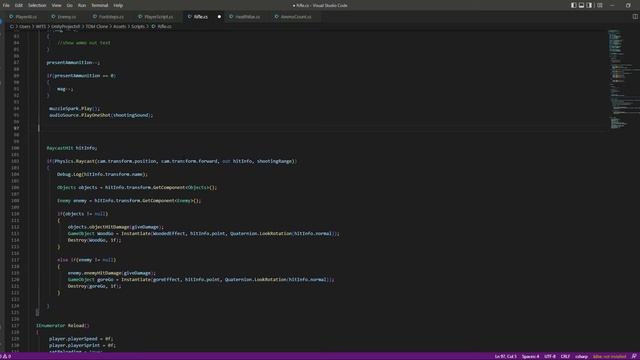Viewport: 640px width, 360px height.
Task: Click the line number 100 in the gutter
Action: click(x=15, y=148)
